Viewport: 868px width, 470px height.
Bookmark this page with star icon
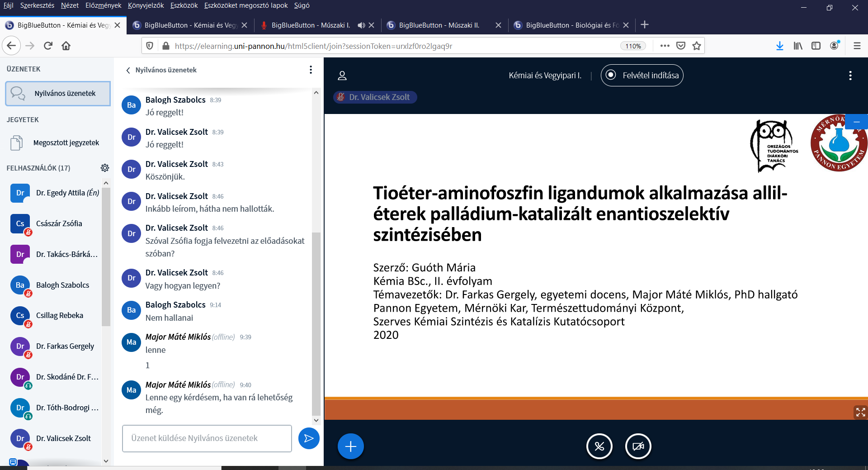(x=697, y=46)
